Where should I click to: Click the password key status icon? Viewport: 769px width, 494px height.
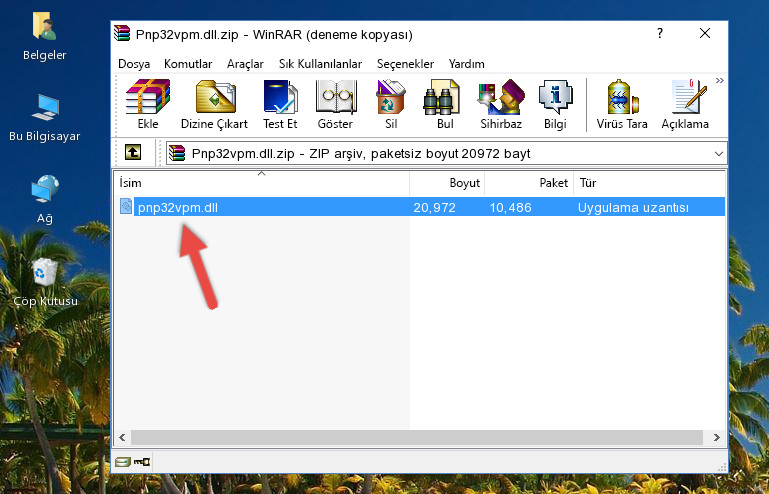[x=142, y=462]
